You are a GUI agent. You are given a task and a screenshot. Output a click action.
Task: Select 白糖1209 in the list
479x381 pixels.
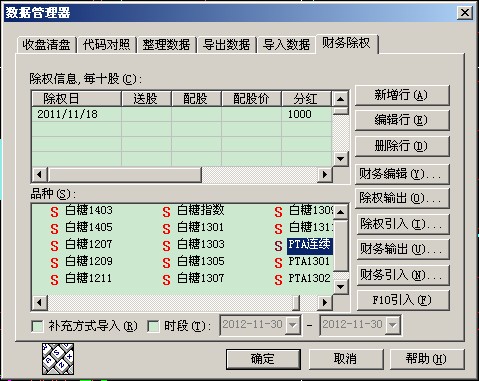pos(89,261)
